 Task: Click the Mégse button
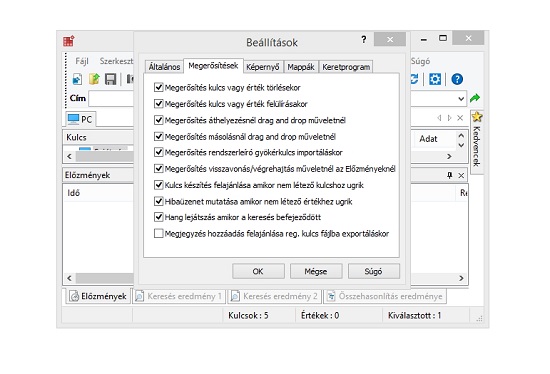316,271
